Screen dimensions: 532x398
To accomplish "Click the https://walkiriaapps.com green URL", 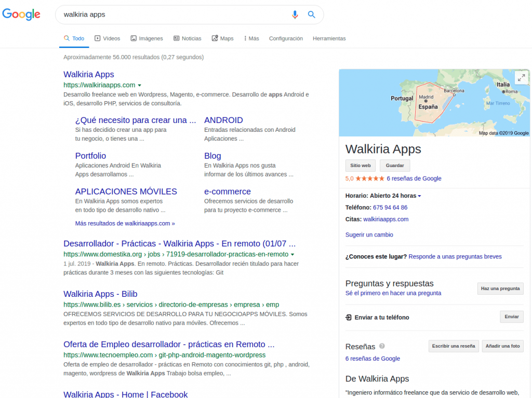I will (99, 85).
